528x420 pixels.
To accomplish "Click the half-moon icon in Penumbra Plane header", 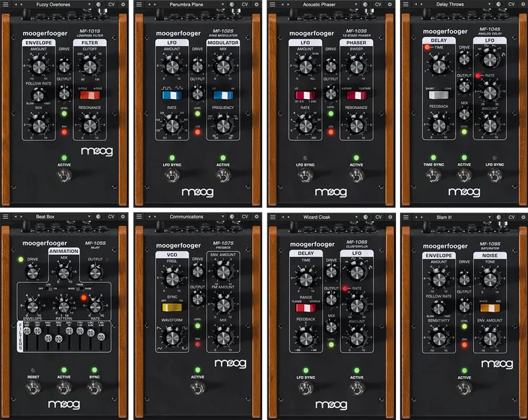I will 232,5.
